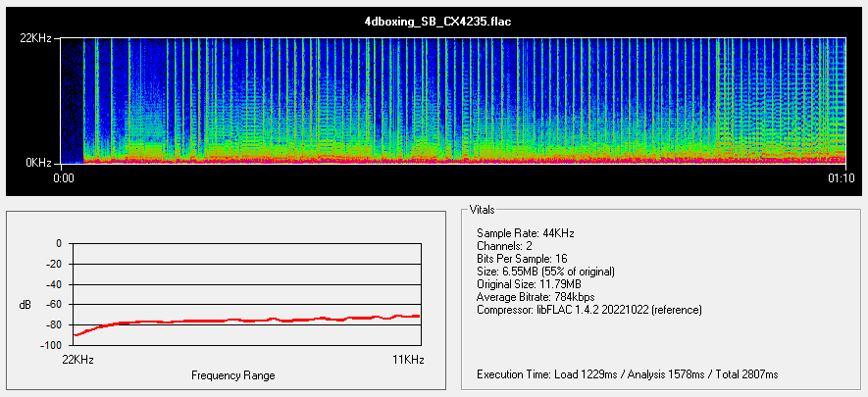The height and width of the screenshot is (397, 868).
Task: Click the 11KHz label under the graph
Action: click(408, 360)
